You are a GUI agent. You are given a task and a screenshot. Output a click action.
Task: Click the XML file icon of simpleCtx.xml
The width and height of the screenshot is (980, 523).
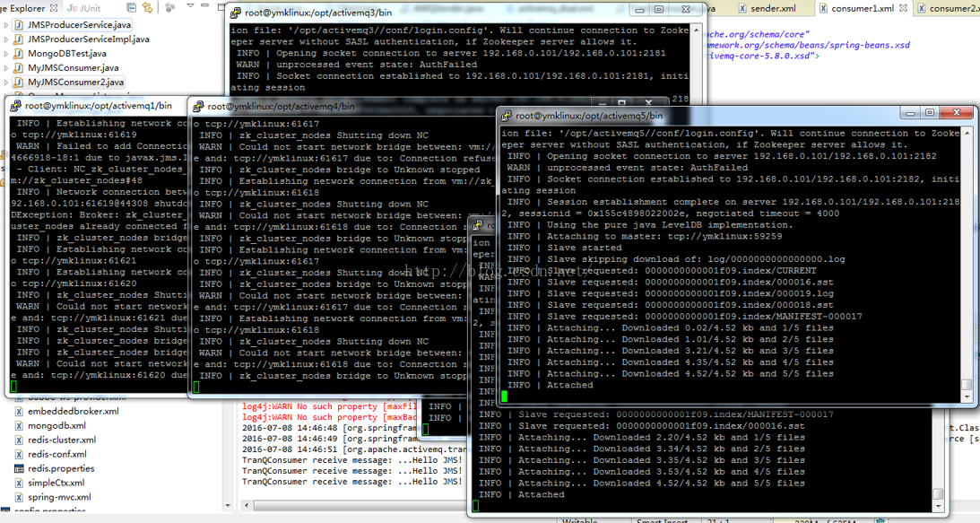(x=19, y=484)
